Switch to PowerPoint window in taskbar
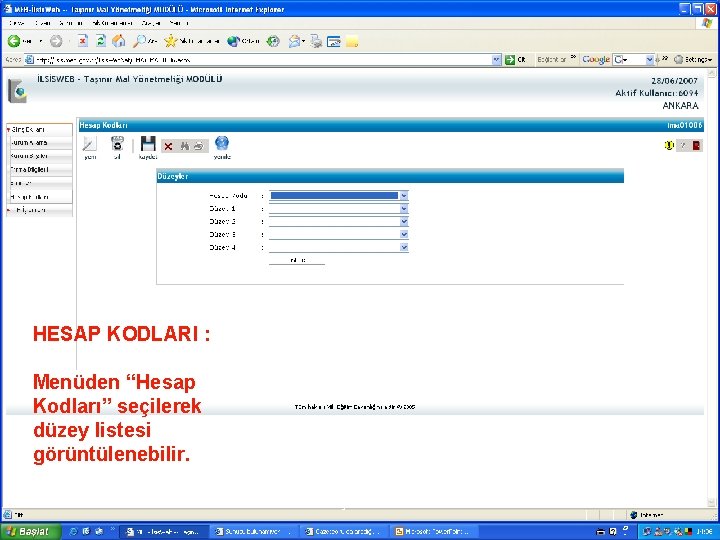This screenshot has width=720, height=540. click(433, 532)
